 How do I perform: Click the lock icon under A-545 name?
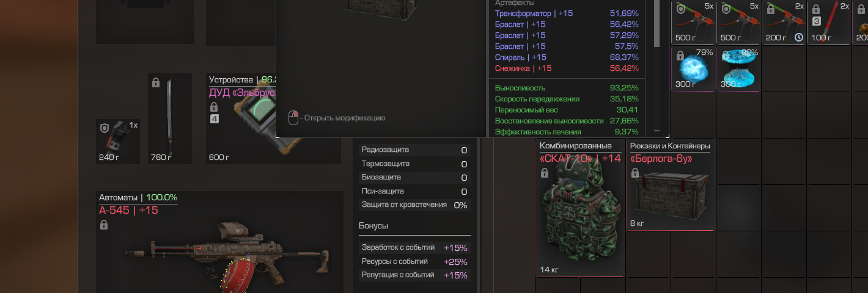coord(103,225)
